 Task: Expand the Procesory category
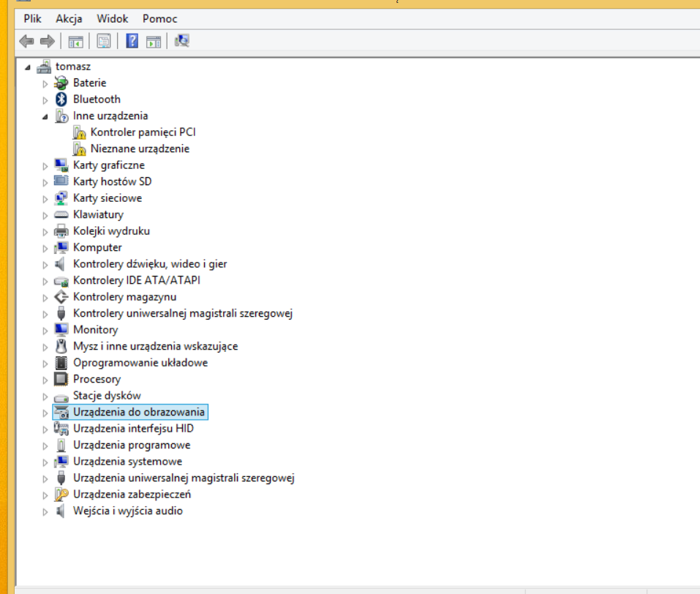click(x=45, y=380)
